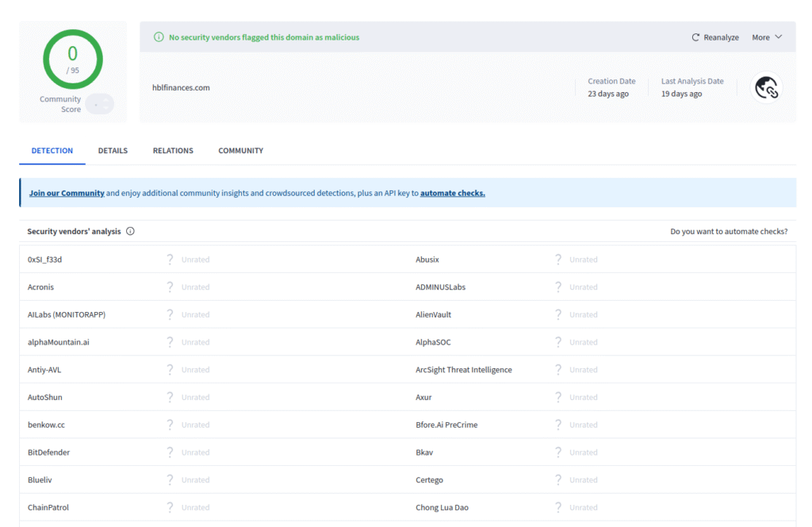Click the info icon next to Security vendors' analysis
Image resolution: width=812 pixels, height=527 pixels.
pos(129,231)
